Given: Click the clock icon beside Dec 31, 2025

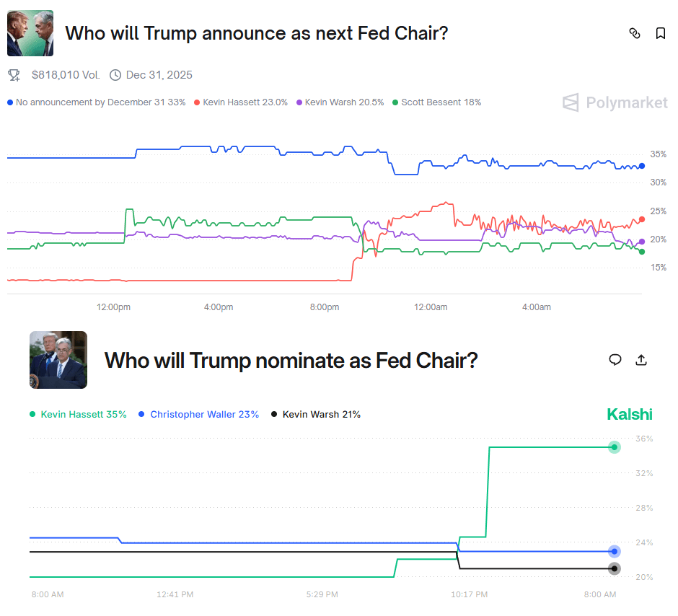Looking at the screenshot, I should point(115,75).
